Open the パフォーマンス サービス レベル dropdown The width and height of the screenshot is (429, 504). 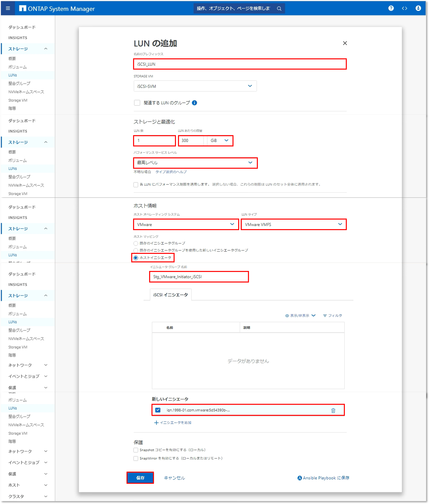(195, 163)
